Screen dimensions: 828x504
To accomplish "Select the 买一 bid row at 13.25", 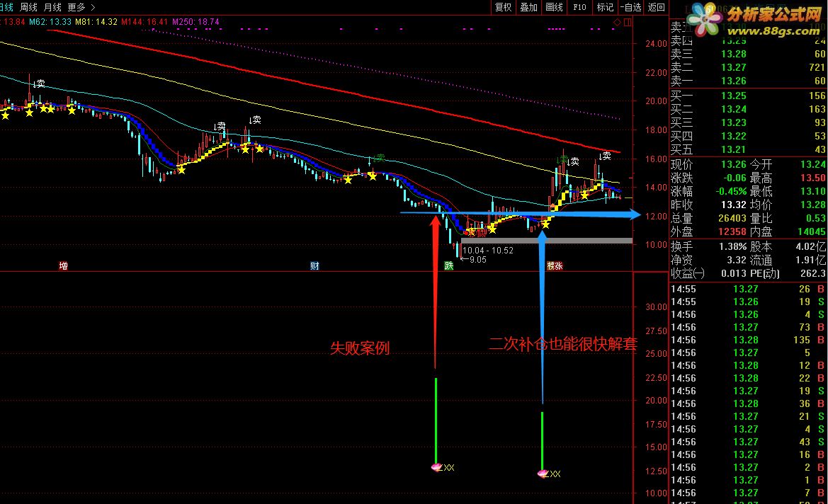I will (x=748, y=96).
